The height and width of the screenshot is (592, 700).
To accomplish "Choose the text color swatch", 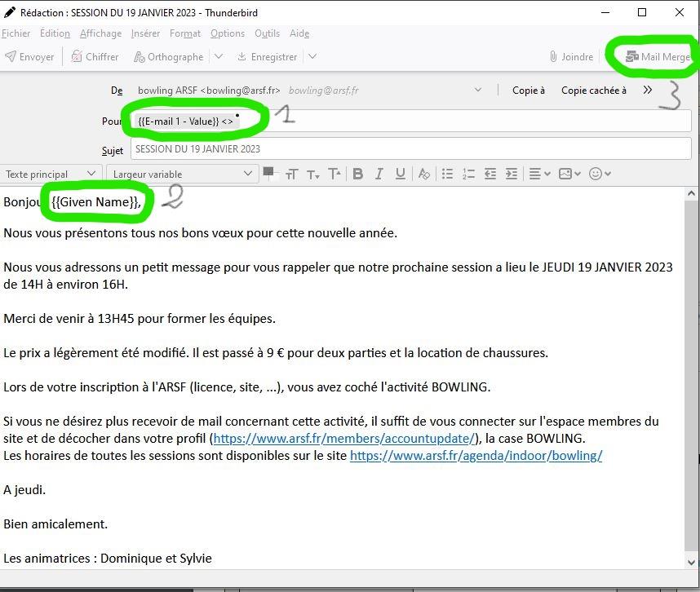I will pos(268,173).
